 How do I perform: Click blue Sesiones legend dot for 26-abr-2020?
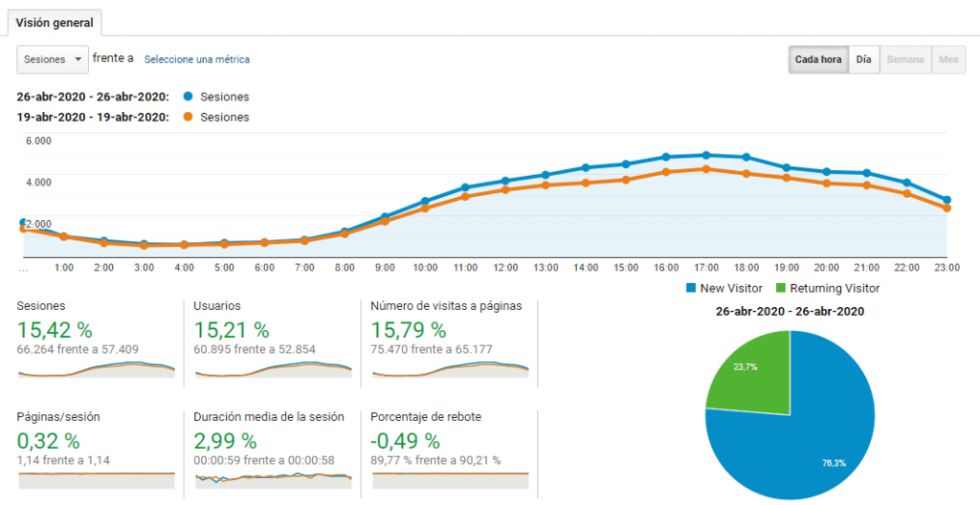click(x=189, y=97)
